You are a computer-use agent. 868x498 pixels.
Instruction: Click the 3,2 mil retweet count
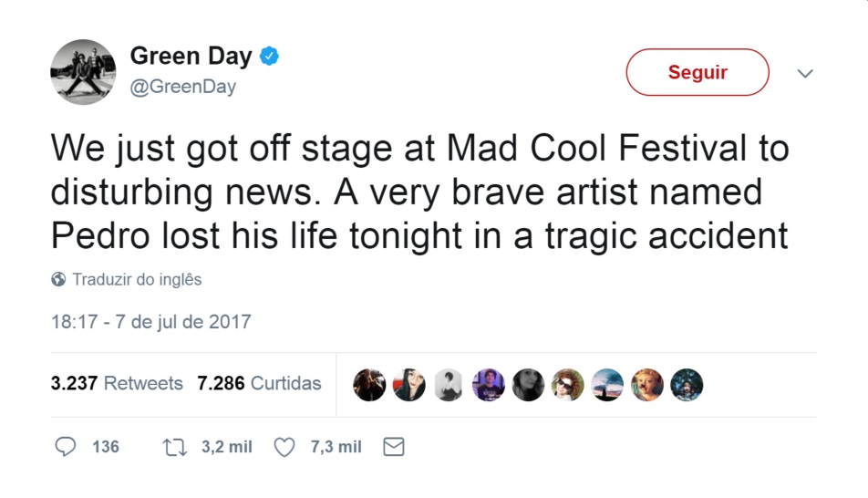[226, 447]
